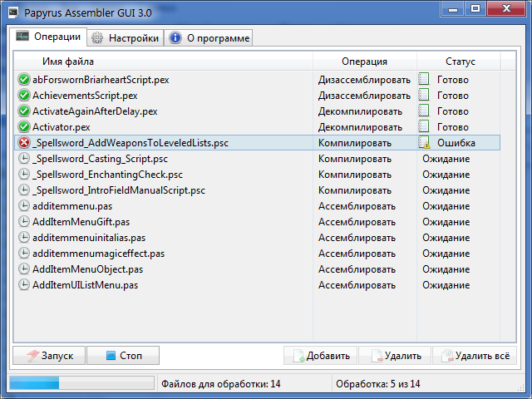The image size is (532, 399).
Task: Click the clock icon beside AddItemUIListMenu.pas
Action: click(x=23, y=285)
